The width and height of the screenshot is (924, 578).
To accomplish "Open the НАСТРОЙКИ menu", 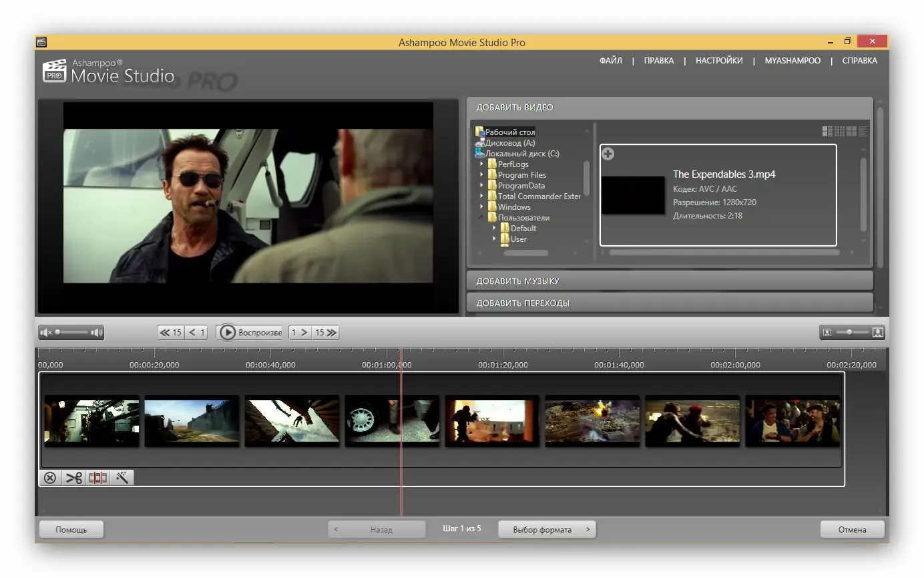I will click(719, 61).
